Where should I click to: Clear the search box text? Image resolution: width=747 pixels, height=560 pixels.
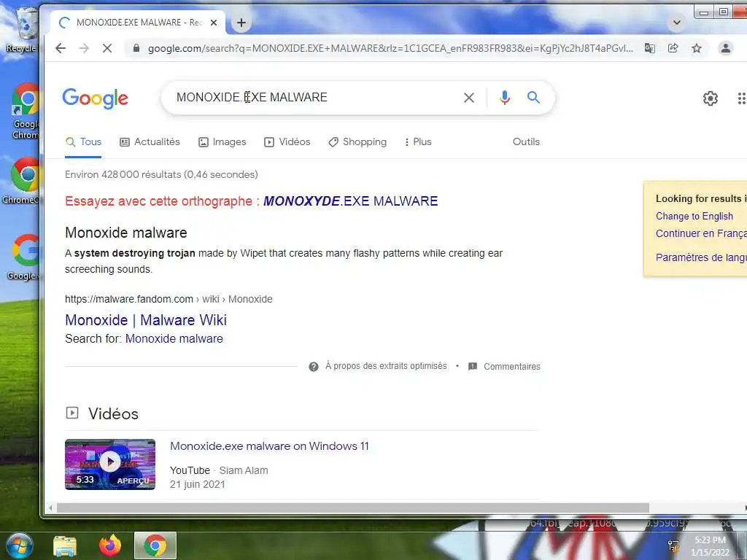469,98
